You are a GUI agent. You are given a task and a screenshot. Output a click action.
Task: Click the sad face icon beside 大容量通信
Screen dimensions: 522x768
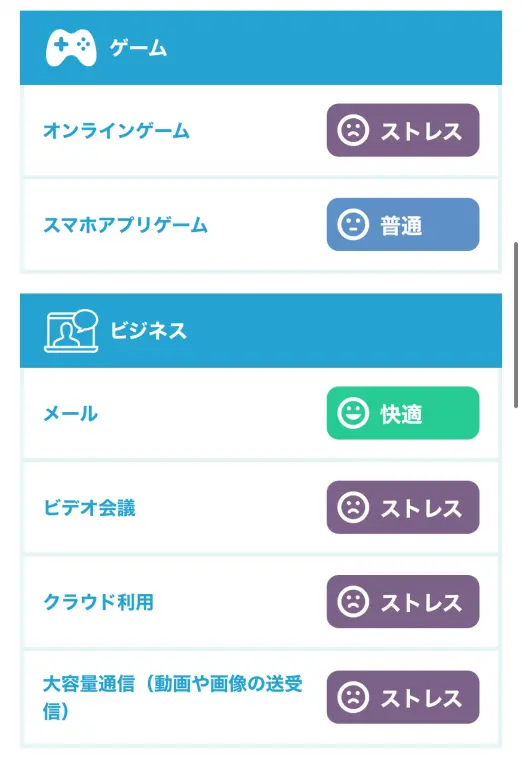(x=353, y=697)
